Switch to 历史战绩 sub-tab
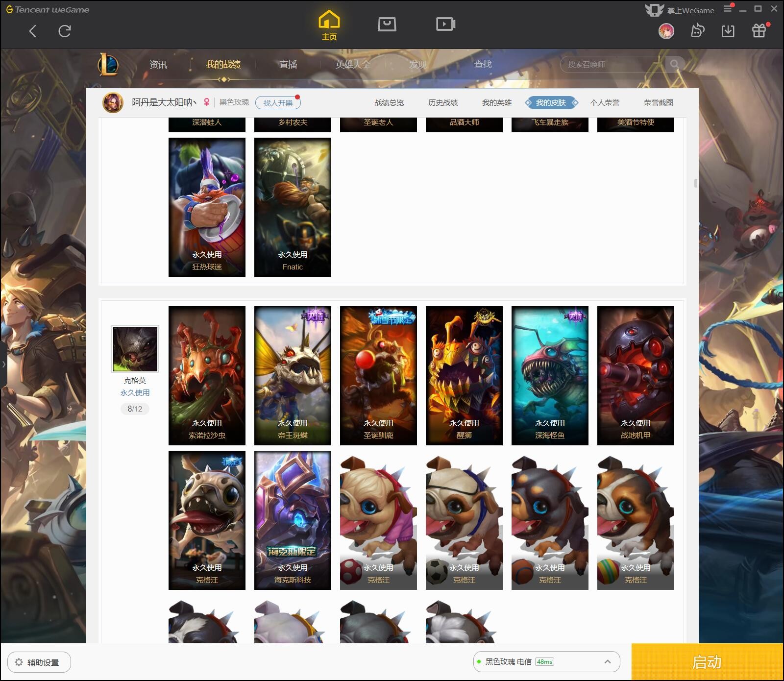784x681 pixels. (x=443, y=102)
